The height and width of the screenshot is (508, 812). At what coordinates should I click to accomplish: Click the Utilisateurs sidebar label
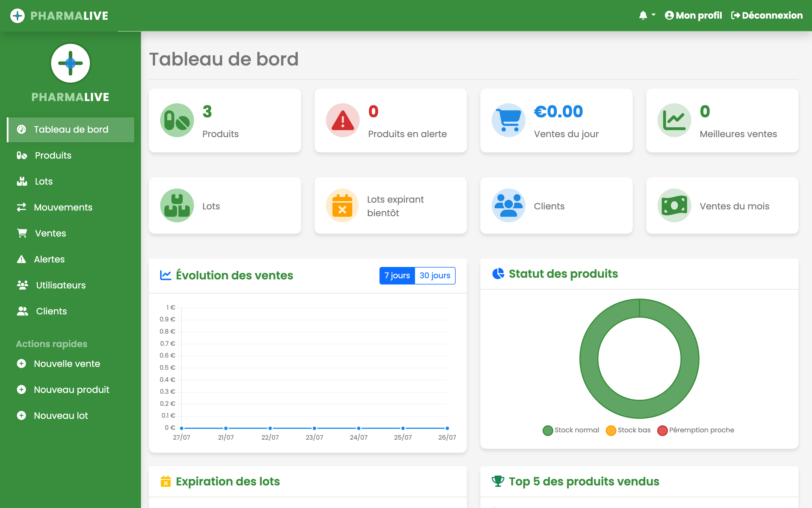[x=61, y=285]
